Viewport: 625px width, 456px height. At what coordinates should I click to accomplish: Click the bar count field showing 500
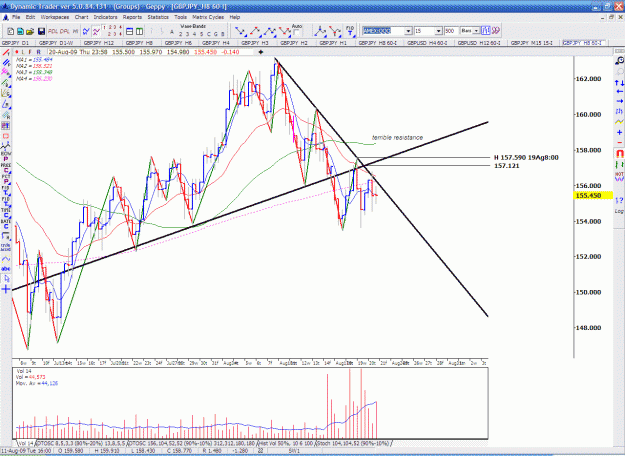click(451, 31)
